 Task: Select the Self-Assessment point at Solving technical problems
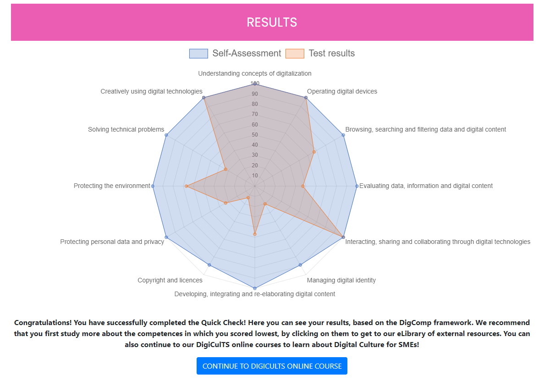166,135
